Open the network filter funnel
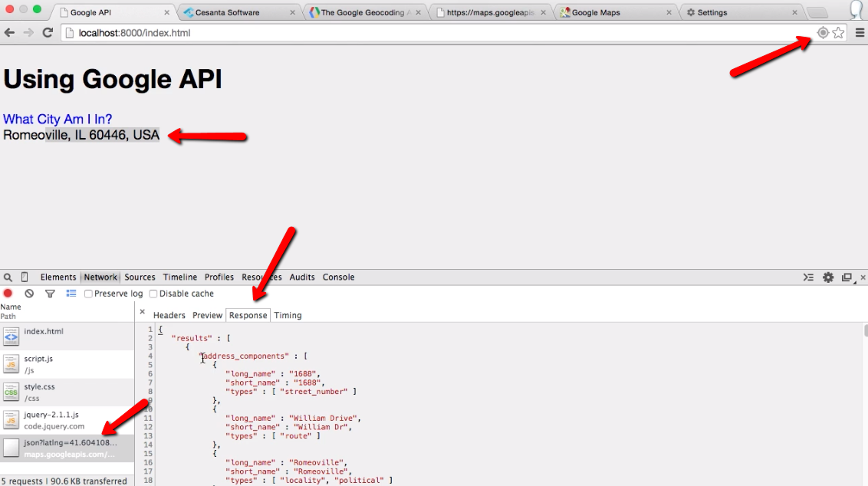Image resolution: width=868 pixels, height=486 pixels. click(x=50, y=294)
